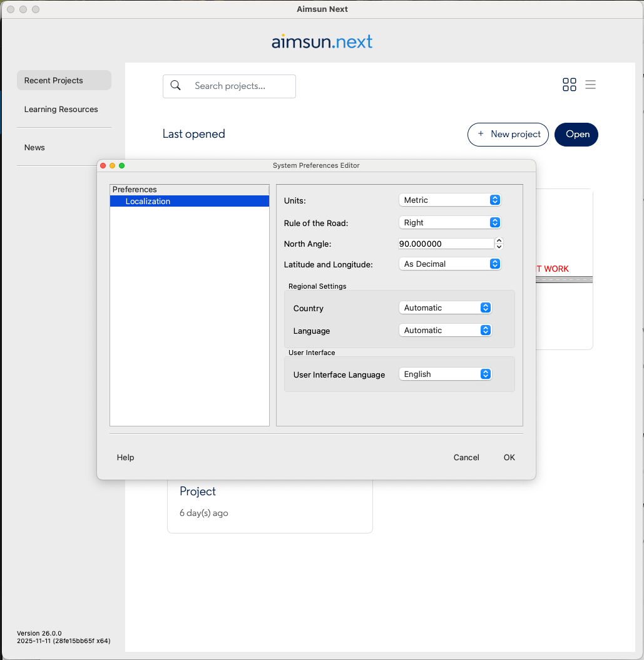Viewport: 644px width, 660px height.
Task: Open the Language dropdown in Regional Settings
Action: [445, 331]
